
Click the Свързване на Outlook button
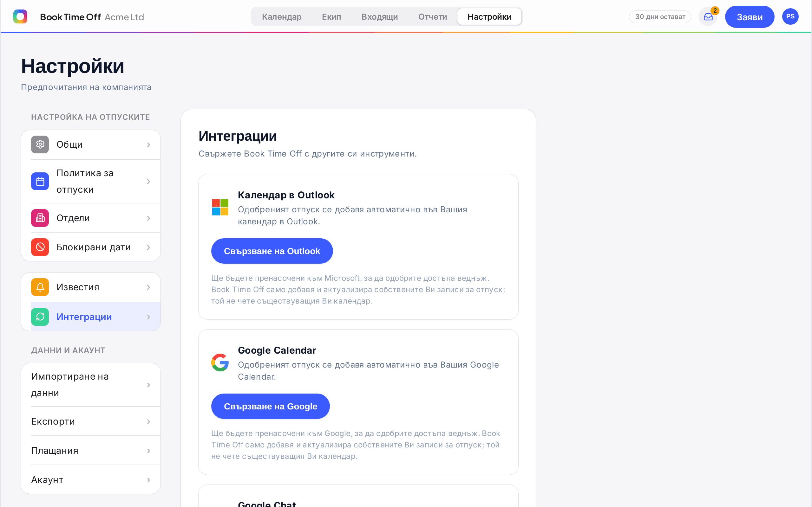[272, 251]
